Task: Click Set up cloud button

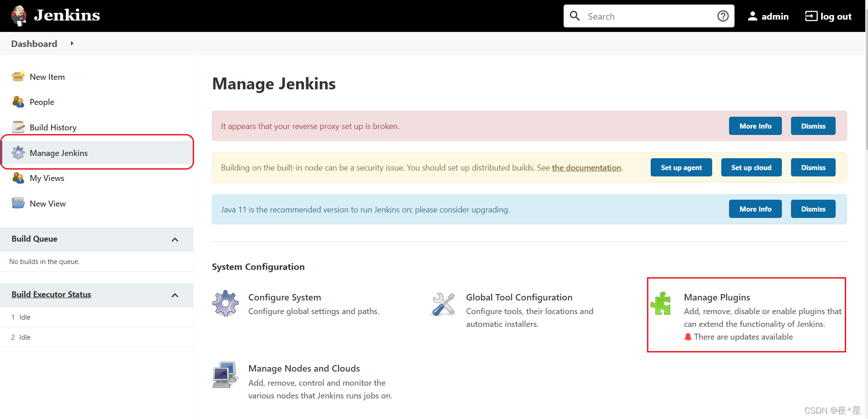Action: (751, 167)
